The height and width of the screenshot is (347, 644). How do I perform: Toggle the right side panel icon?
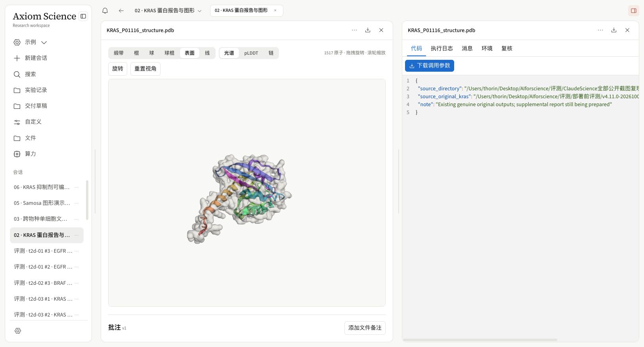point(634,11)
